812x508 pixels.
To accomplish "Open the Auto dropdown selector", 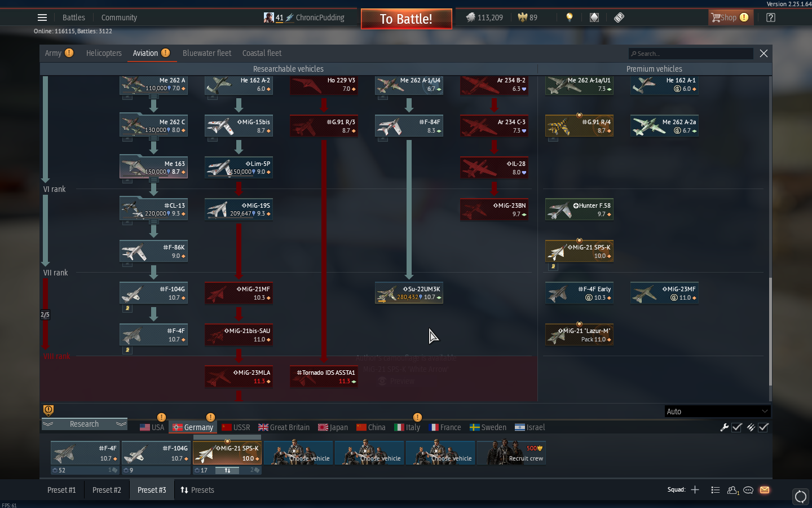I will pyautogui.click(x=717, y=411).
